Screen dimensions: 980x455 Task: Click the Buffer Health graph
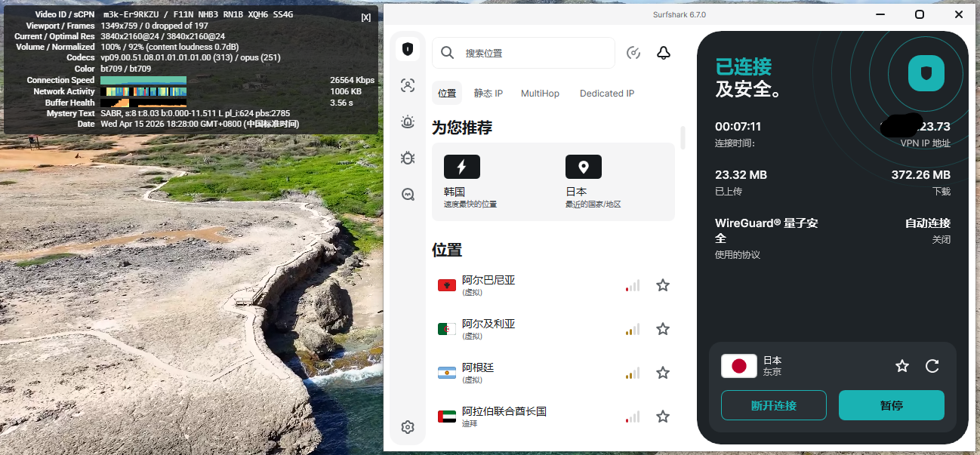(x=143, y=102)
